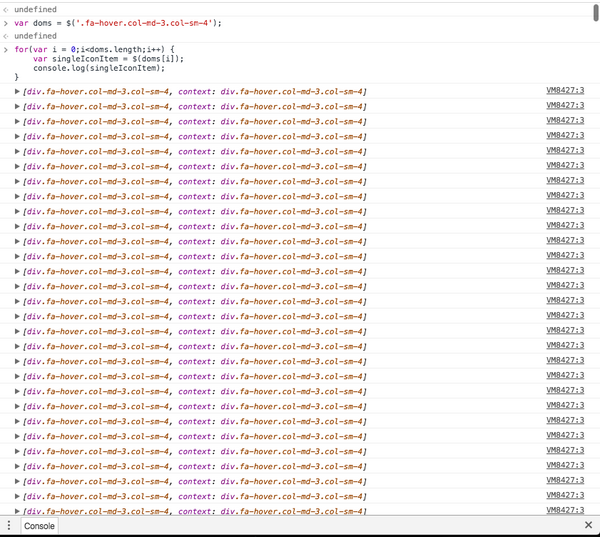
Task: Open the DevTools drawer three-dot menu
Action: click(9, 526)
